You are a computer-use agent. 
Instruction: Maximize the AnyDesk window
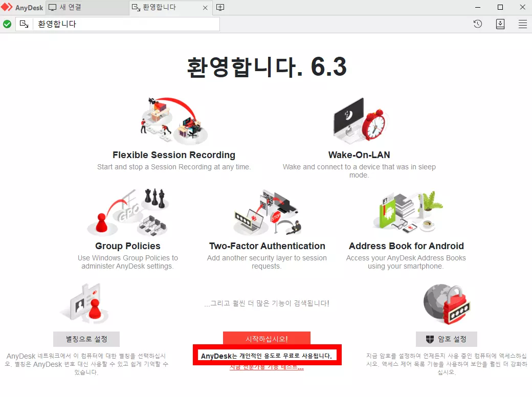[x=500, y=7]
